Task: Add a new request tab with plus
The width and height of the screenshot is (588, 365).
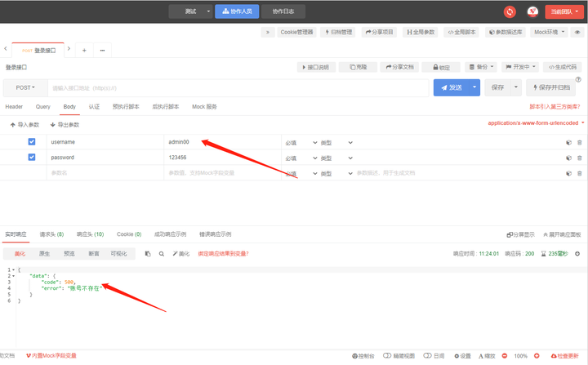Action: tap(84, 51)
